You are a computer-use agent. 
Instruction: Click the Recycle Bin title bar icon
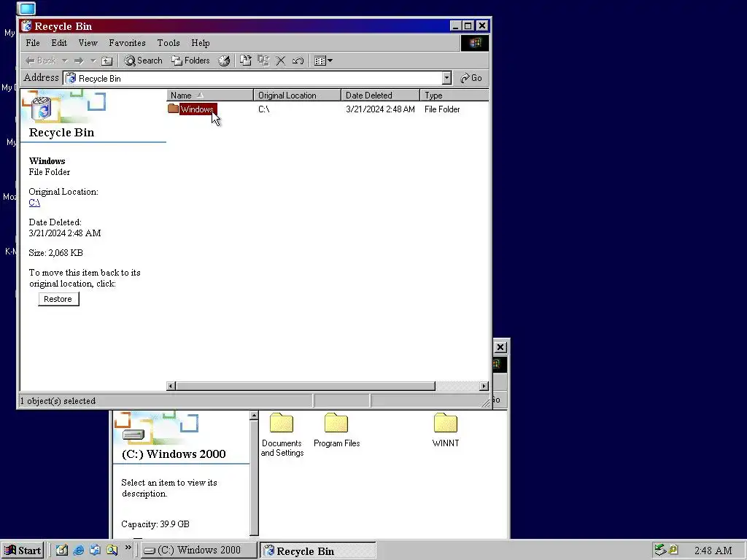27,26
